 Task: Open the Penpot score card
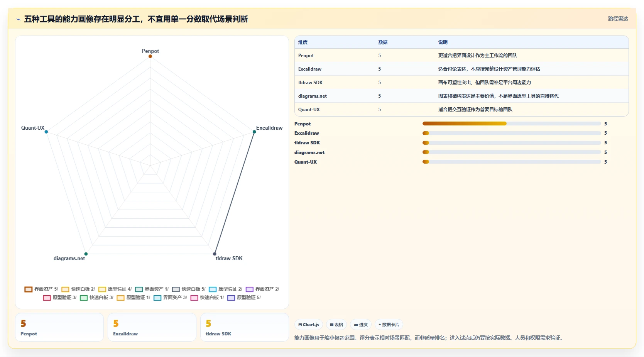click(x=59, y=327)
